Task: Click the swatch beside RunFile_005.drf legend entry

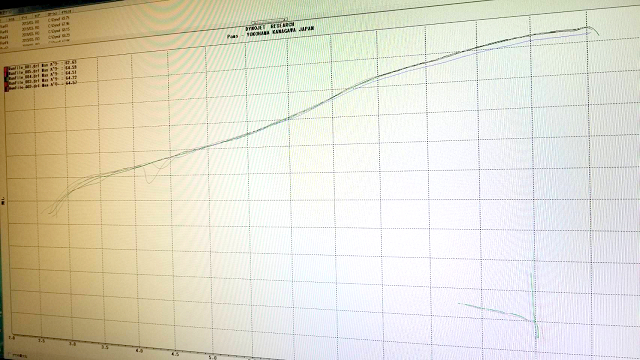Action: pos(6,74)
